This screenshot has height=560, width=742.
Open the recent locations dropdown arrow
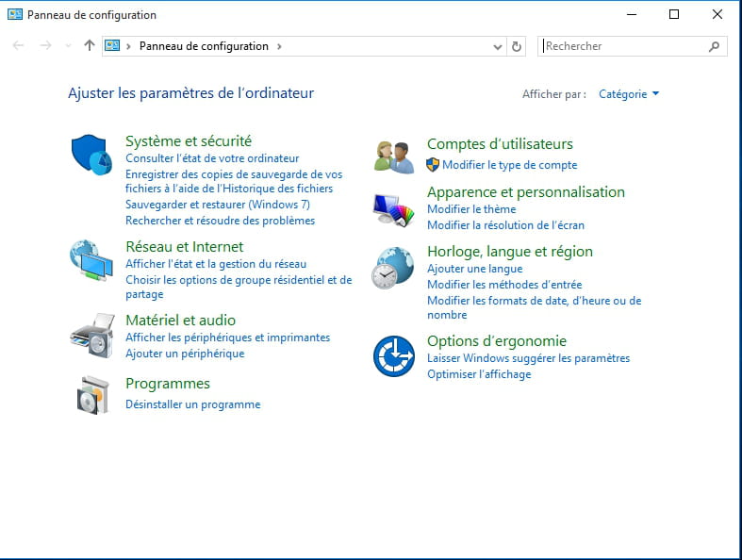pos(68,46)
